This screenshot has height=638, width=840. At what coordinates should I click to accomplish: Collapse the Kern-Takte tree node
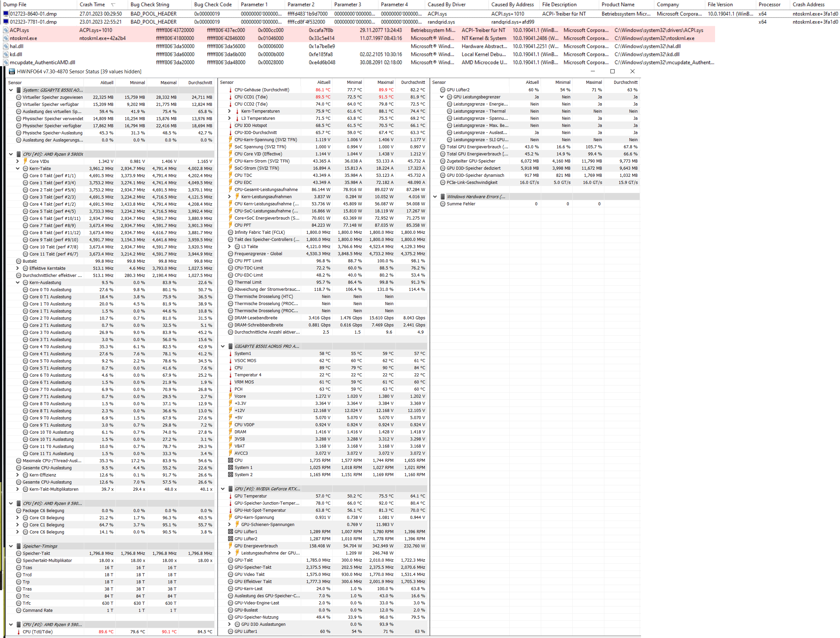point(17,169)
